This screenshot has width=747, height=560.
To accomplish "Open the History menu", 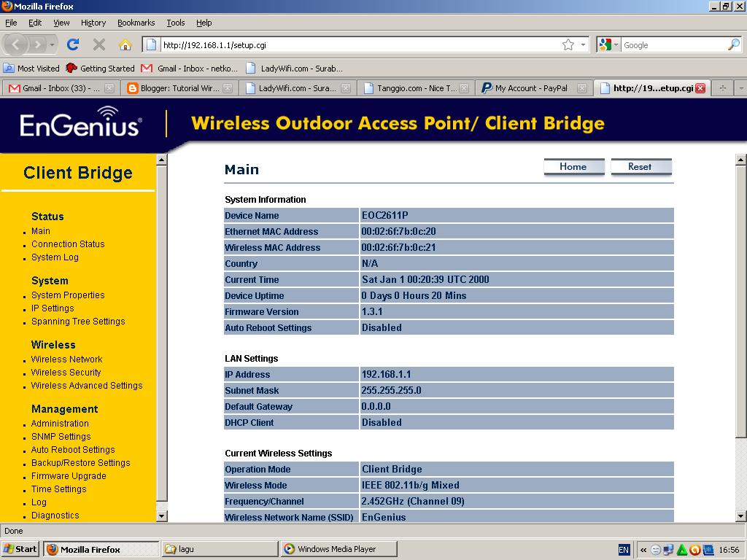I will pos(93,23).
